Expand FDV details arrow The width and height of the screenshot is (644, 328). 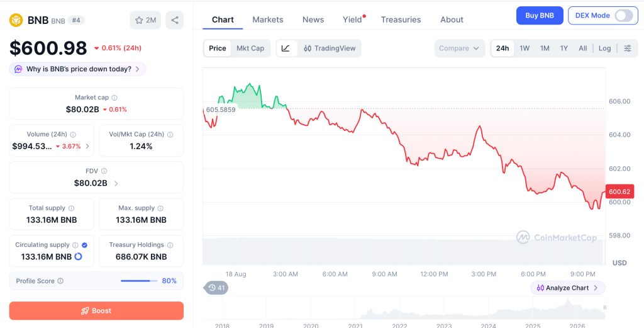pos(116,183)
